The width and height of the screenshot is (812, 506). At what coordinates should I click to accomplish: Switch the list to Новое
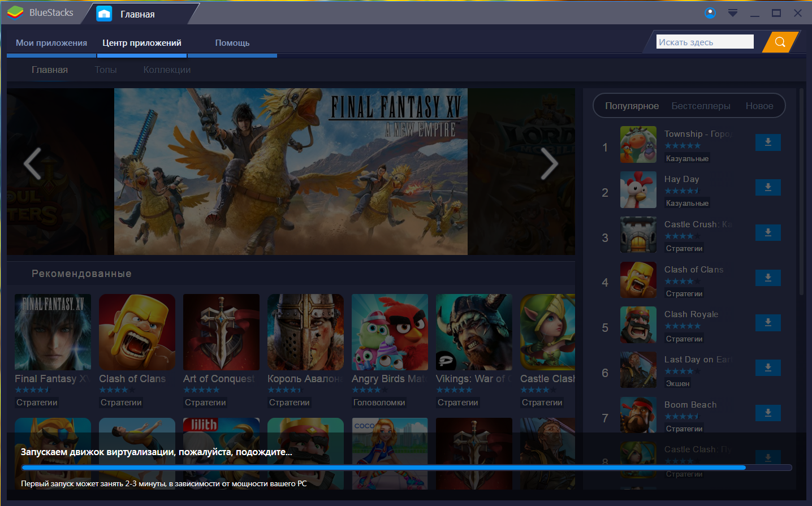coord(759,106)
